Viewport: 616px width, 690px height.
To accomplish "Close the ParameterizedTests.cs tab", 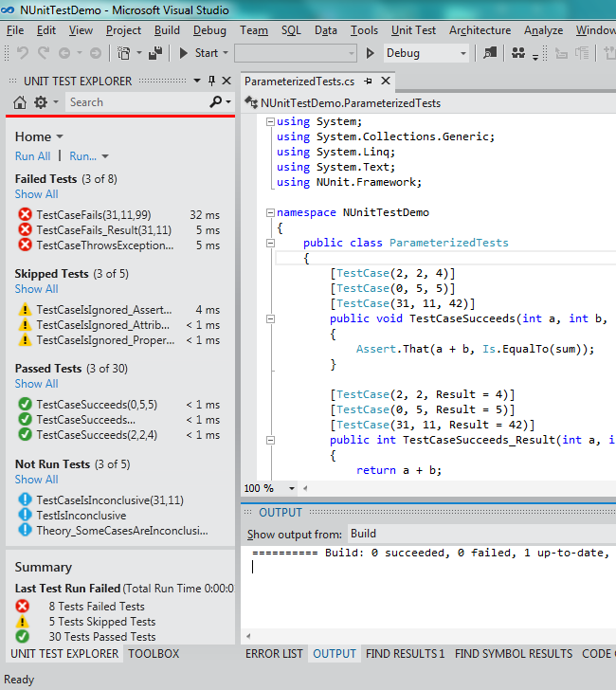I will 387,82.
